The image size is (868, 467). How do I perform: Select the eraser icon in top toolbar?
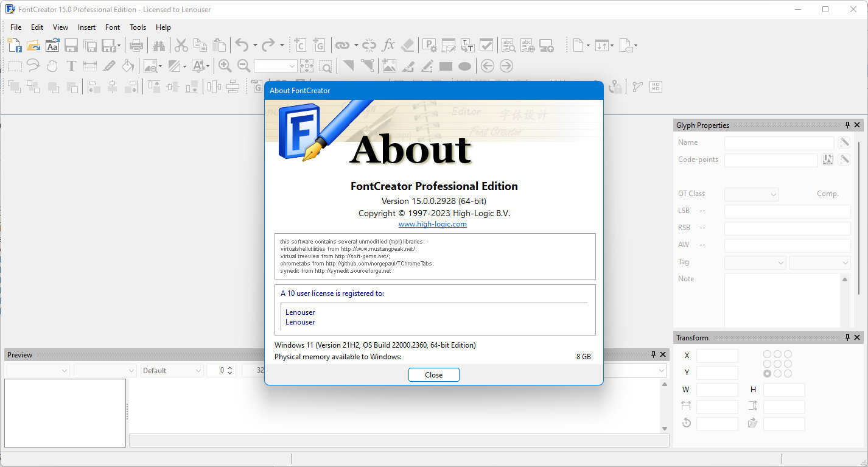(408, 45)
